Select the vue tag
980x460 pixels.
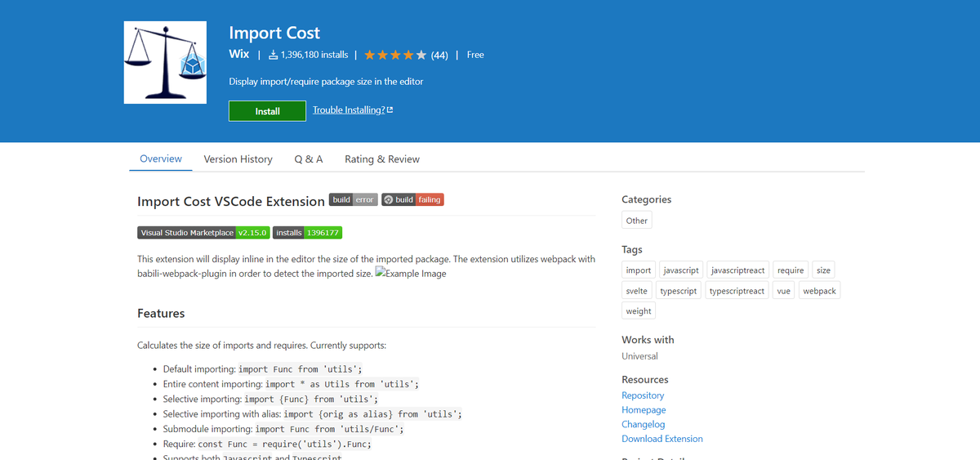click(x=784, y=290)
